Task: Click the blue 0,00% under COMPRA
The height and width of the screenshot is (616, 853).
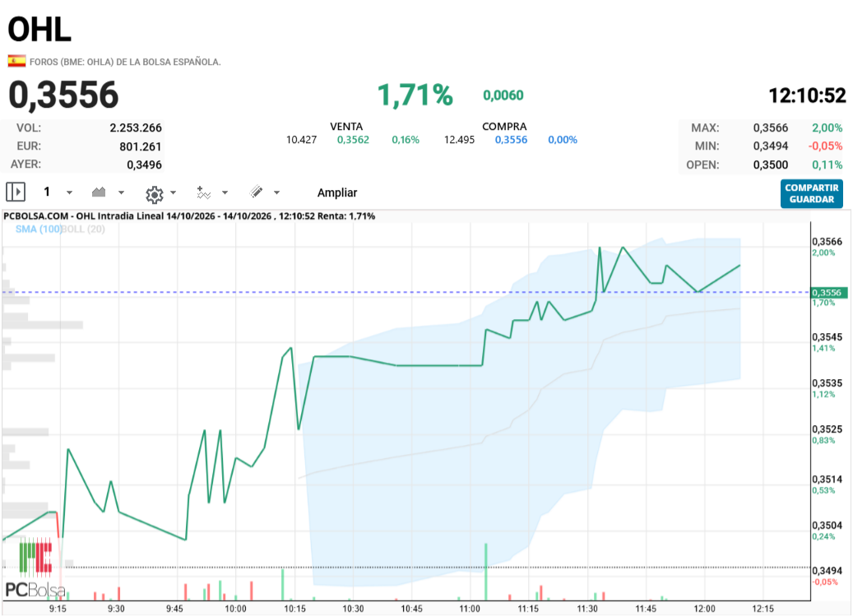Action: pos(563,140)
